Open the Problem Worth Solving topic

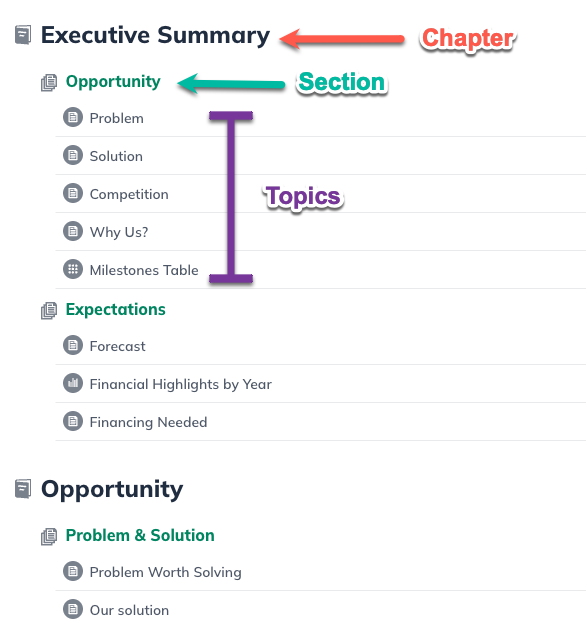[x=166, y=573]
